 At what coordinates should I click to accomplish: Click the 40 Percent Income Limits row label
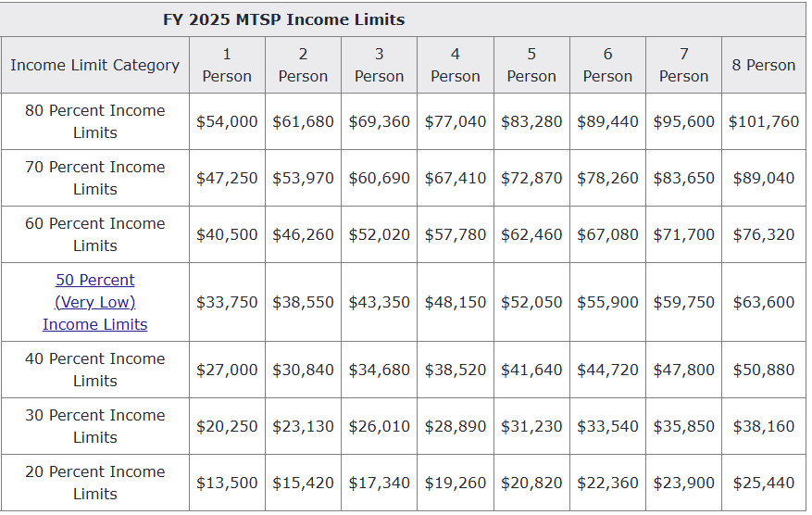click(94, 370)
